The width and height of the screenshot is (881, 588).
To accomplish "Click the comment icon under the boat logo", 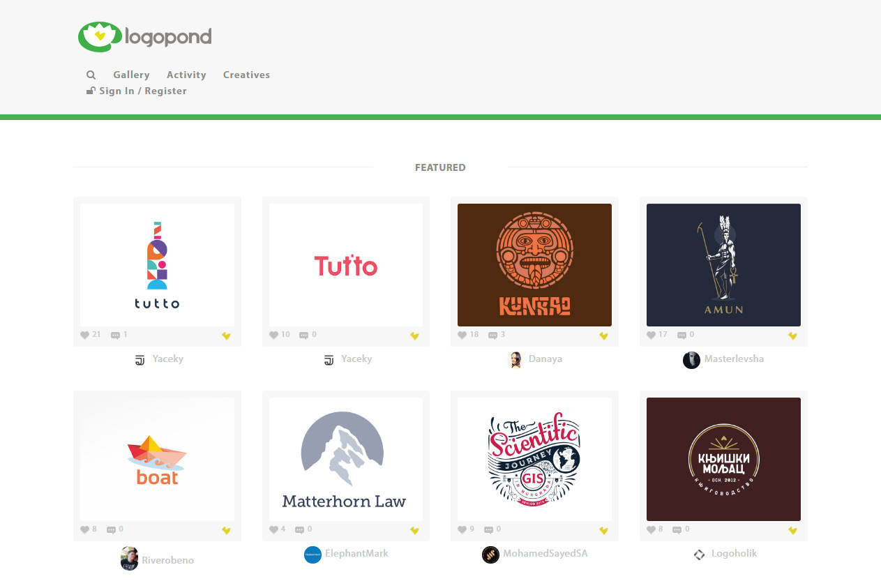I will tap(111, 529).
